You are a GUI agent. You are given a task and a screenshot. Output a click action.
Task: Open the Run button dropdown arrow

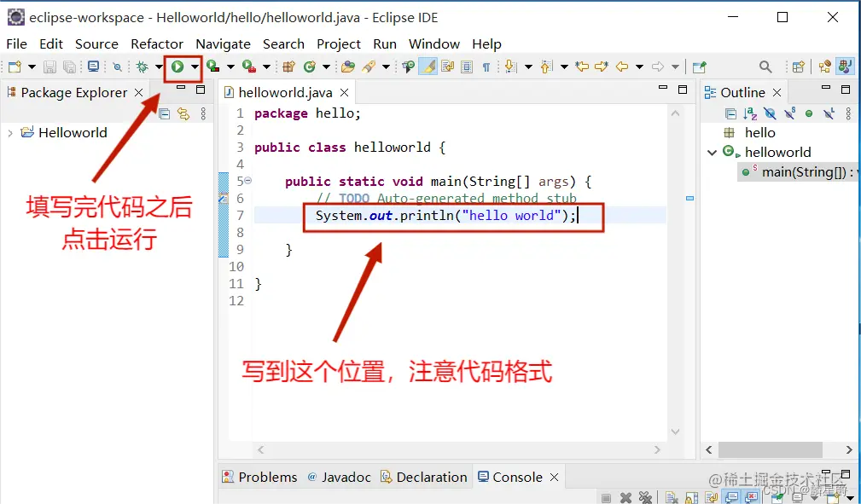[195, 67]
